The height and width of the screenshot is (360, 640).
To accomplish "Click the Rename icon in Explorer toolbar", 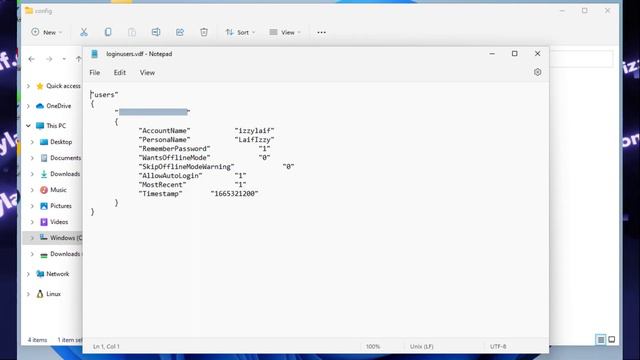I will tap(156, 32).
